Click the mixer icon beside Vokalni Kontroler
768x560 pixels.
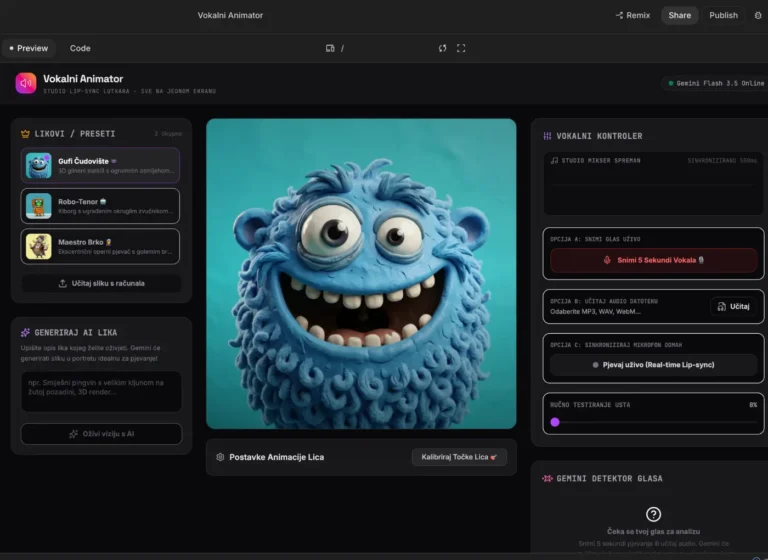(x=547, y=136)
